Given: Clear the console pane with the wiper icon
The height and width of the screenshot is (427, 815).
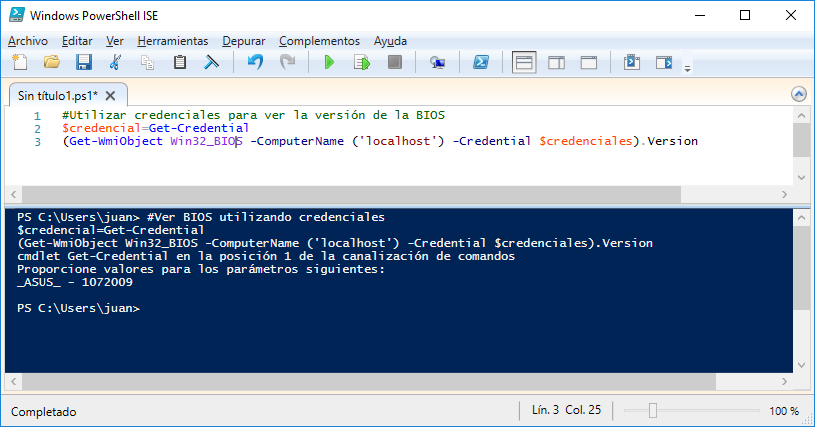Looking at the screenshot, I should pos(212,62).
